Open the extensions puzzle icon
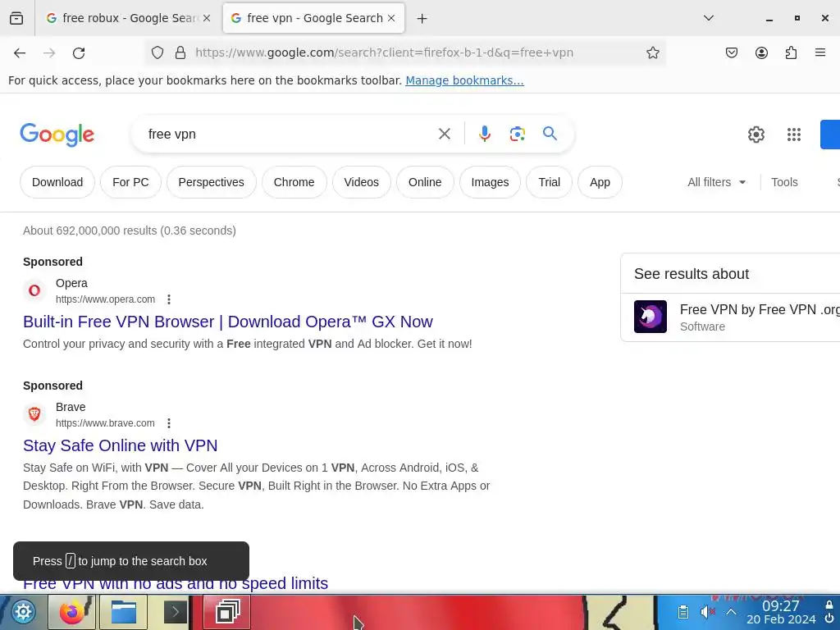The image size is (840, 630). coord(791,52)
